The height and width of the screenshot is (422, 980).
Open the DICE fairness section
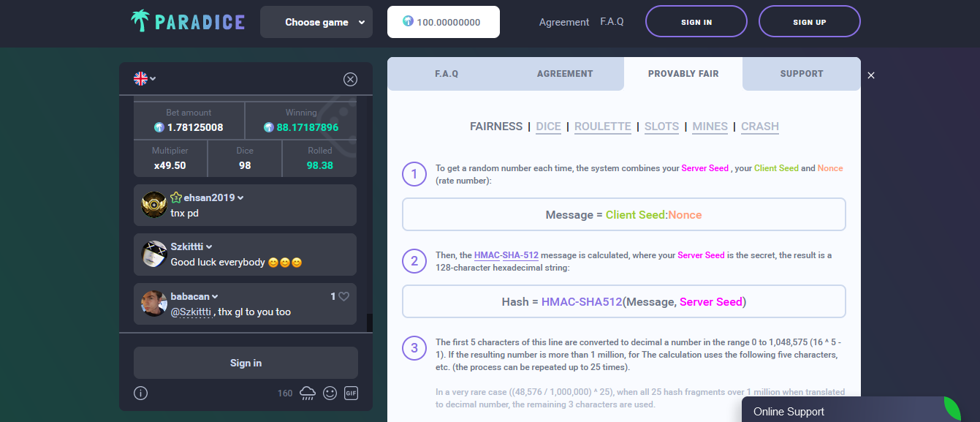click(549, 127)
